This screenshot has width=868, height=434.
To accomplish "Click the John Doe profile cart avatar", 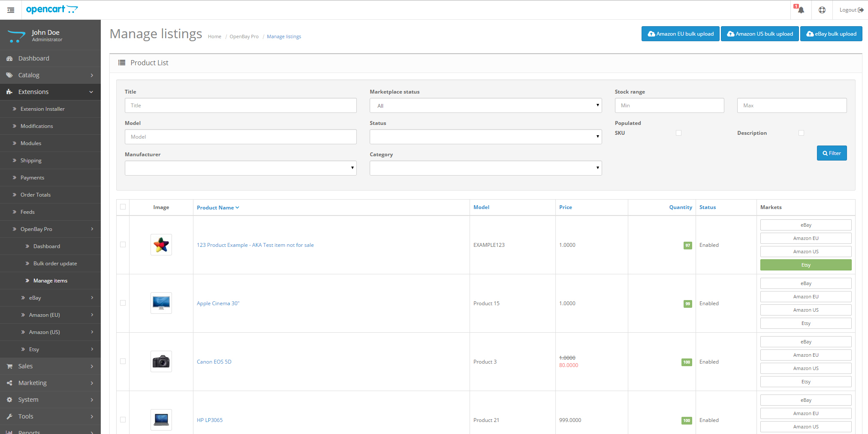I will [16, 36].
